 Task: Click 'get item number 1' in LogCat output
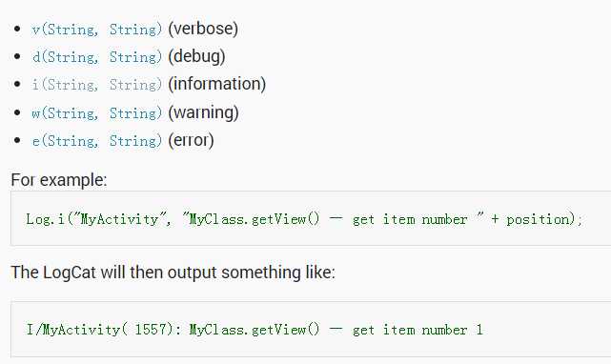pos(418,330)
